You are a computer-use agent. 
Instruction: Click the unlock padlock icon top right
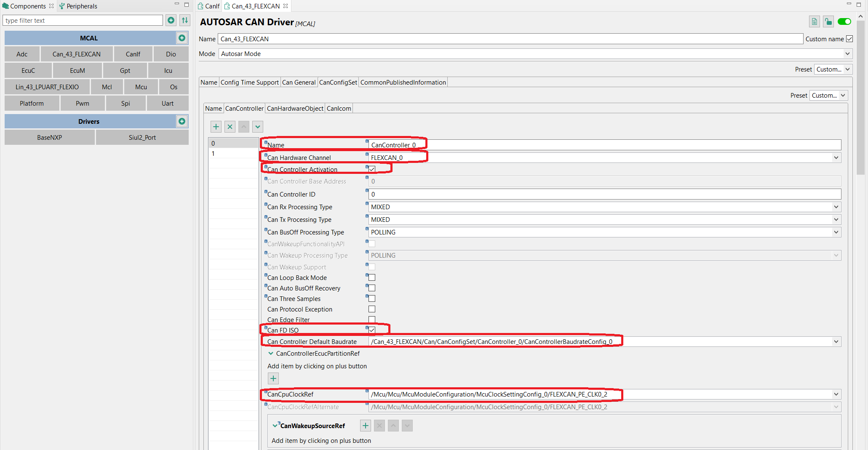coord(828,21)
